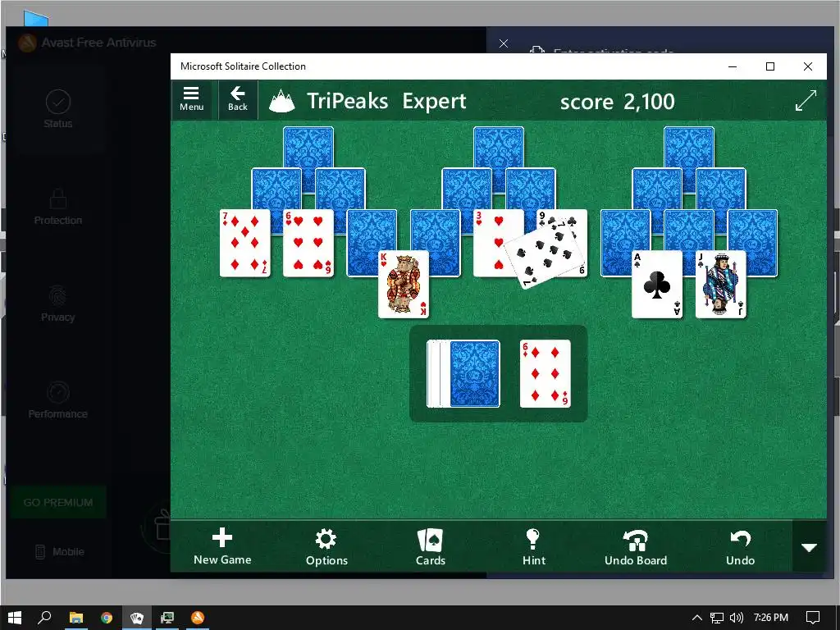840x630 pixels.
Task: Maximize the Solitaire Collection window
Action: pos(770,66)
